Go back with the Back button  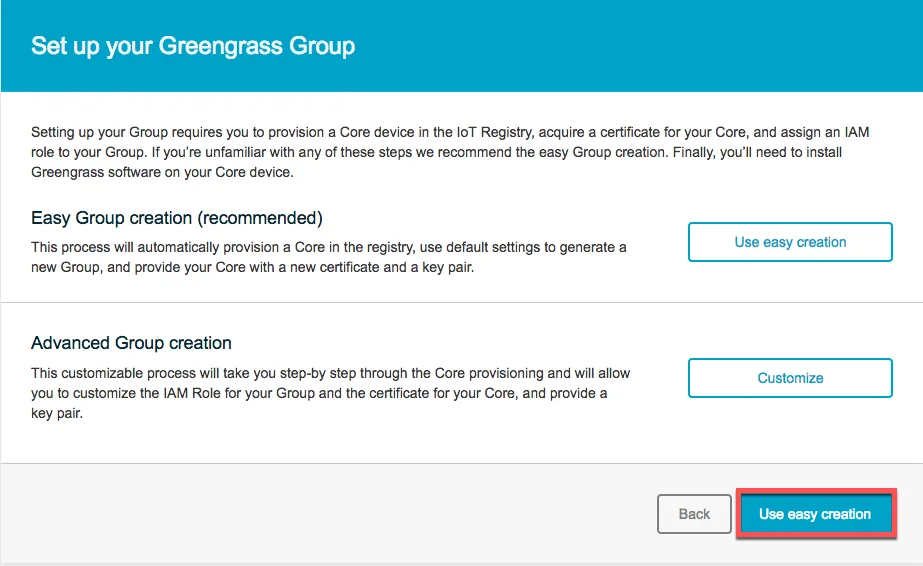(694, 514)
